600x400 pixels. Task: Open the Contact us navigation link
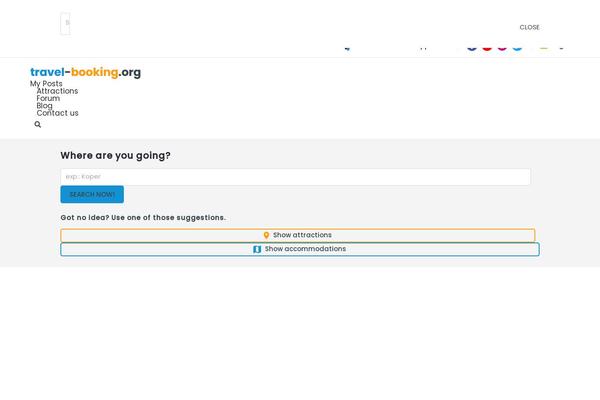tap(57, 113)
